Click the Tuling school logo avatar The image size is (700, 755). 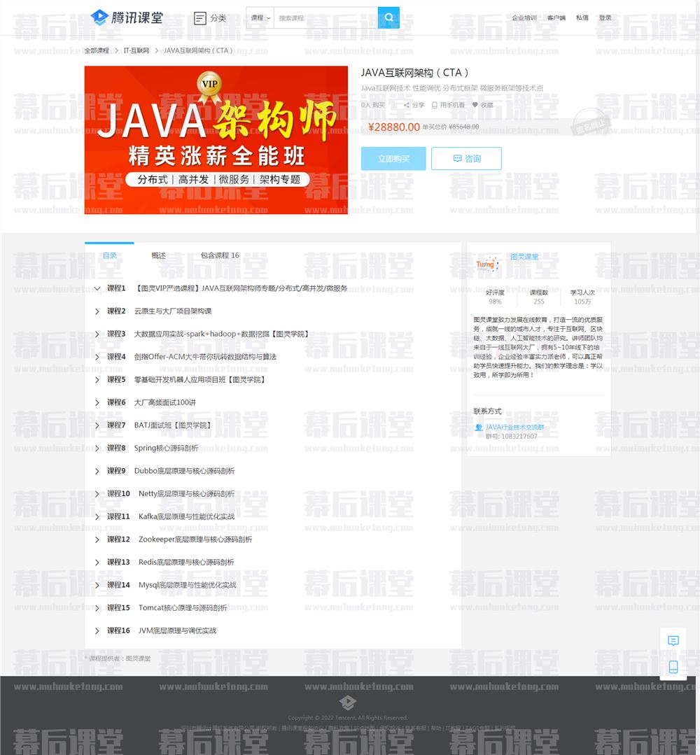click(x=486, y=264)
